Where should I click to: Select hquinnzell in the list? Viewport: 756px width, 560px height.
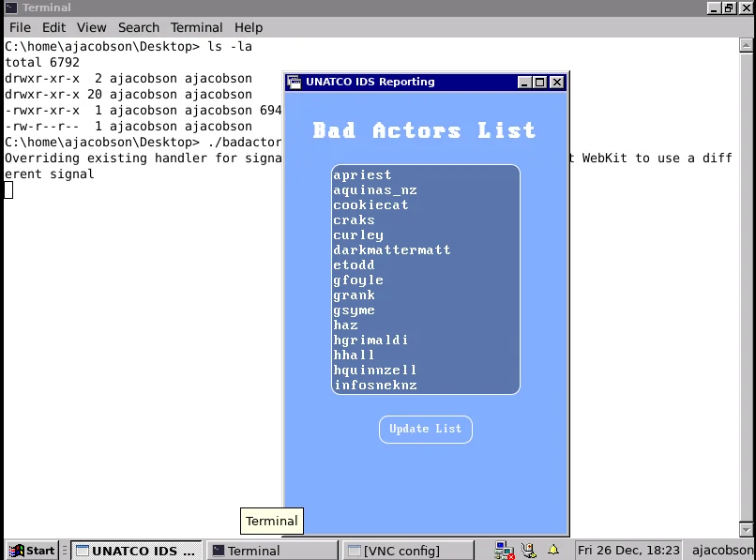[375, 371]
